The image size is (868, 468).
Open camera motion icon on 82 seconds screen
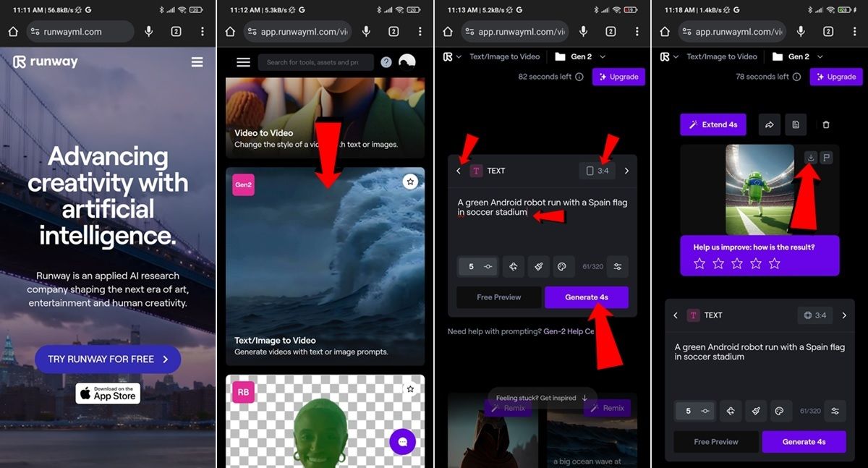[514, 266]
